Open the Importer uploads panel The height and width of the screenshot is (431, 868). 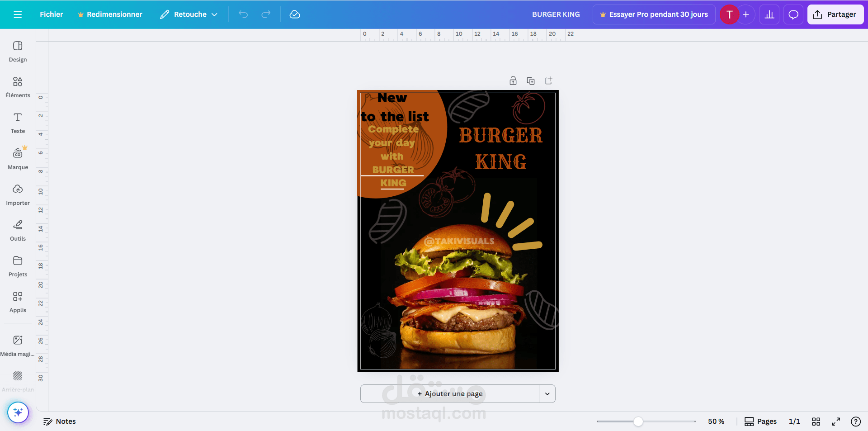coord(18,195)
